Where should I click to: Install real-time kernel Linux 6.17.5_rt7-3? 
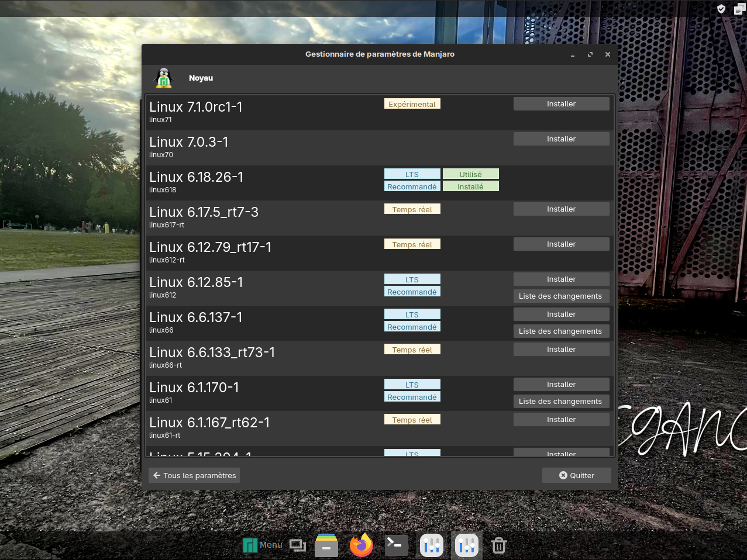pos(562,209)
